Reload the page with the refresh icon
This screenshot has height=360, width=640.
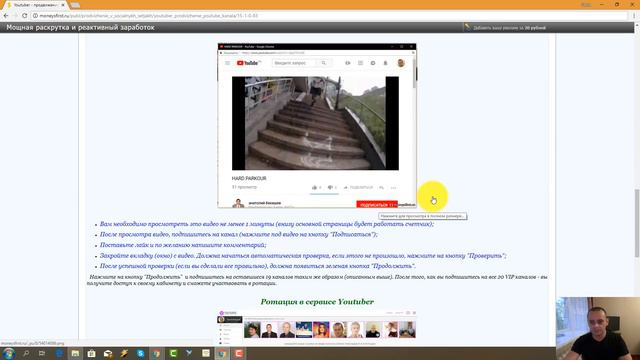click(x=24, y=16)
